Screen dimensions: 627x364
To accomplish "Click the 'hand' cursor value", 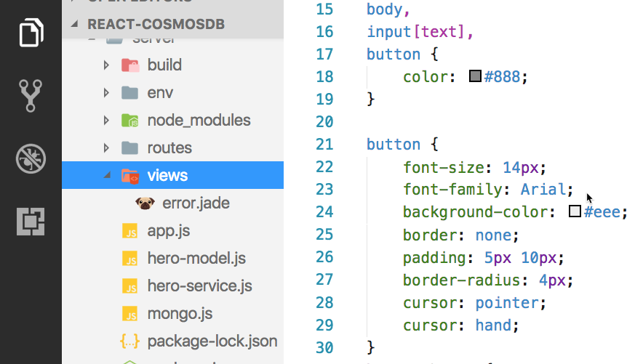I will coord(493,325).
